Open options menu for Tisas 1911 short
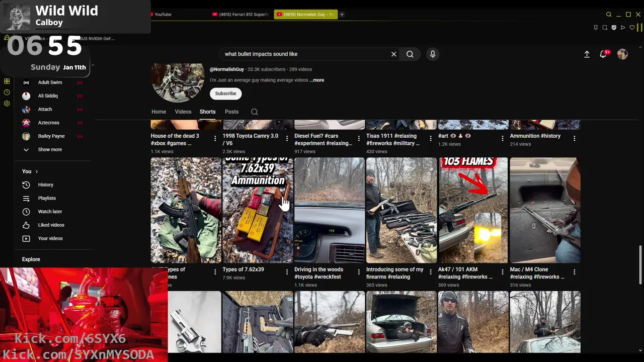Viewport: 644px width, 362px height. click(431, 138)
